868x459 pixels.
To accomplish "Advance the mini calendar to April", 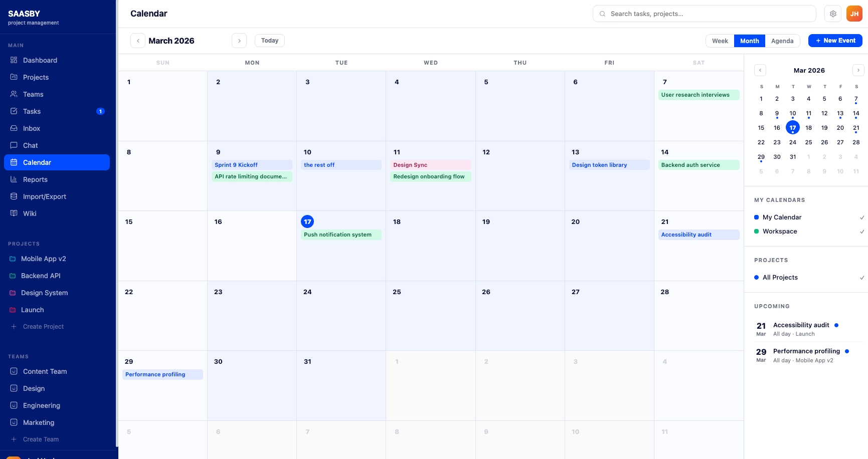I will pyautogui.click(x=858, y=70).
